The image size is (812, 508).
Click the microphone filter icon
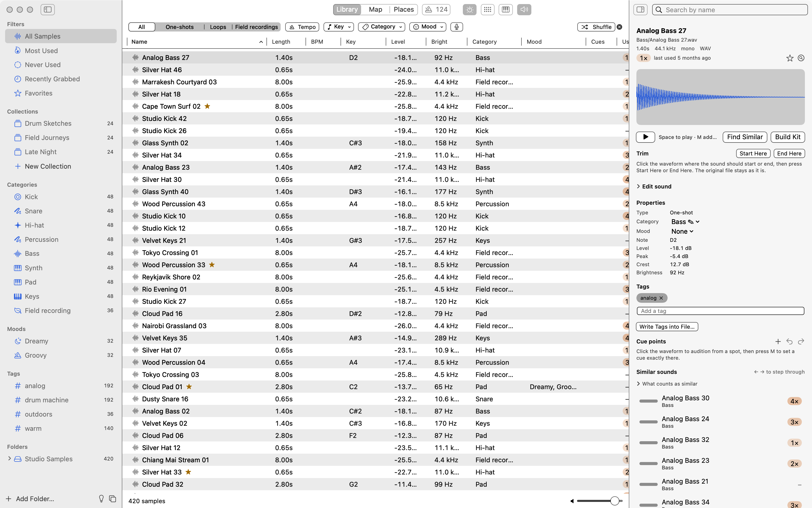tap(457, 27)
